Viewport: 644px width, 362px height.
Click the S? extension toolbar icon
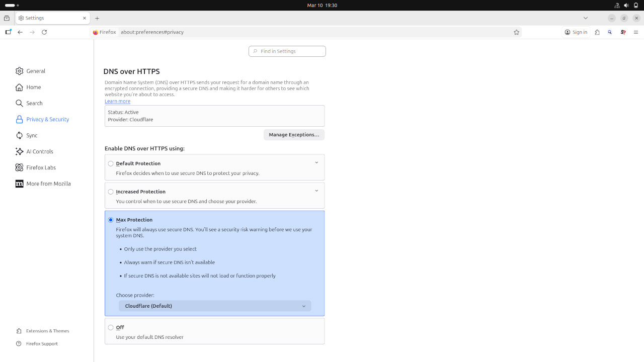coord(623,32)
